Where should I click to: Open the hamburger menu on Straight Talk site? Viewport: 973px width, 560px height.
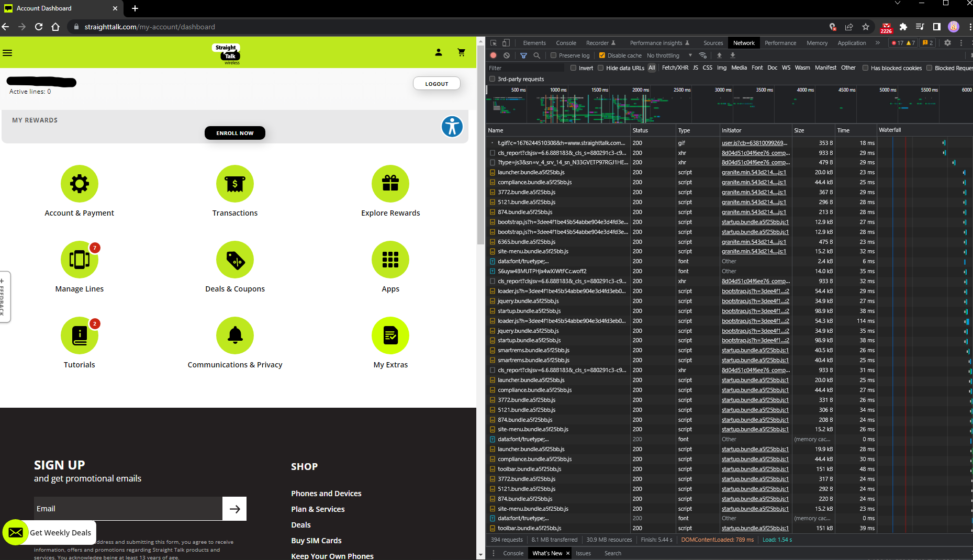pos(7,53)
